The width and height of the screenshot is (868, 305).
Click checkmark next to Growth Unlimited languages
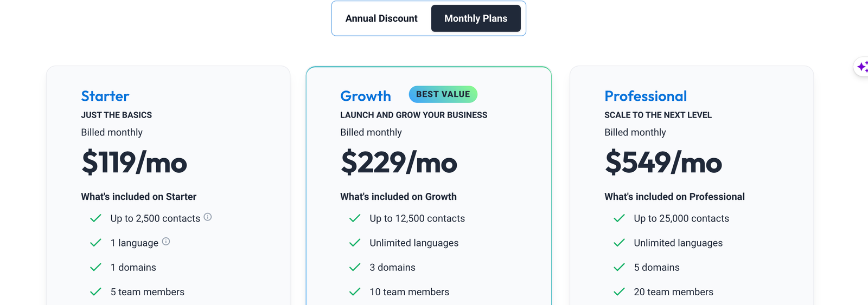click(x=355, y=243)
